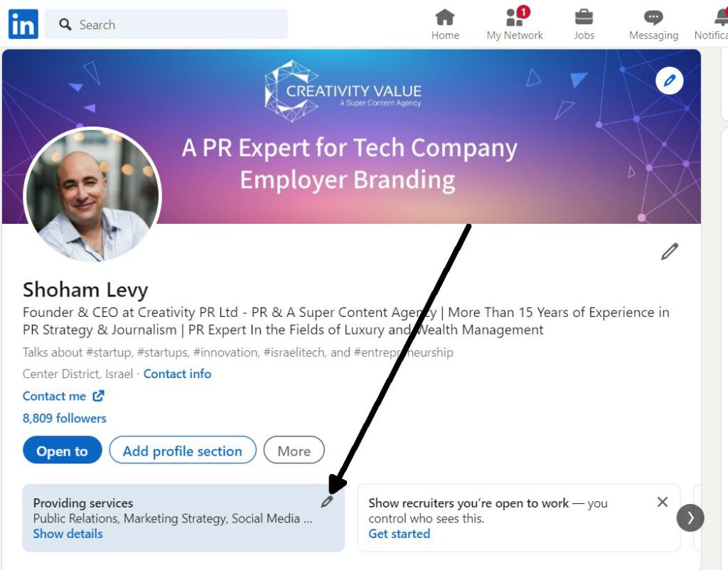The width and height of the screenshot is (728, 570).
Task: Open the Home navigation icon
Action: (x=445, y=24)
